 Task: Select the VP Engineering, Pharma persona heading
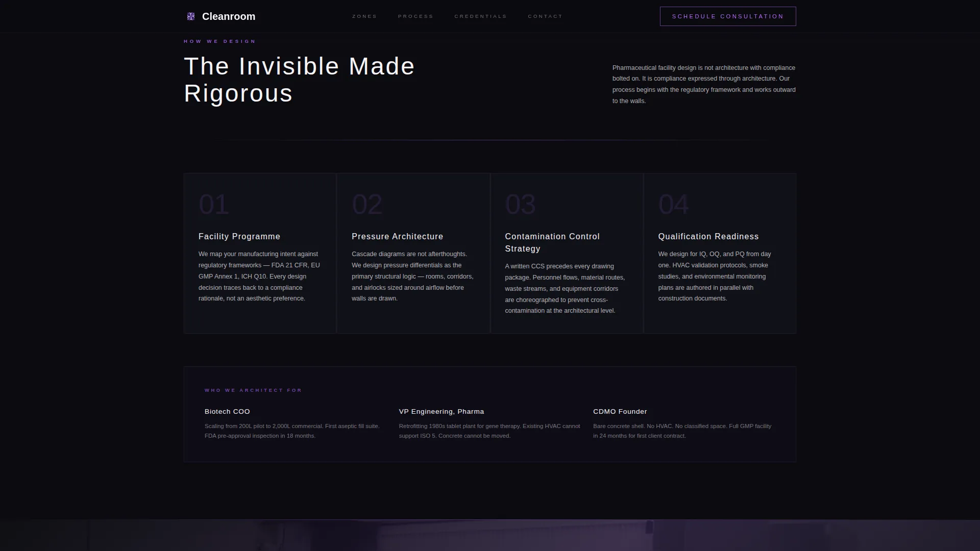coord(442,412)
